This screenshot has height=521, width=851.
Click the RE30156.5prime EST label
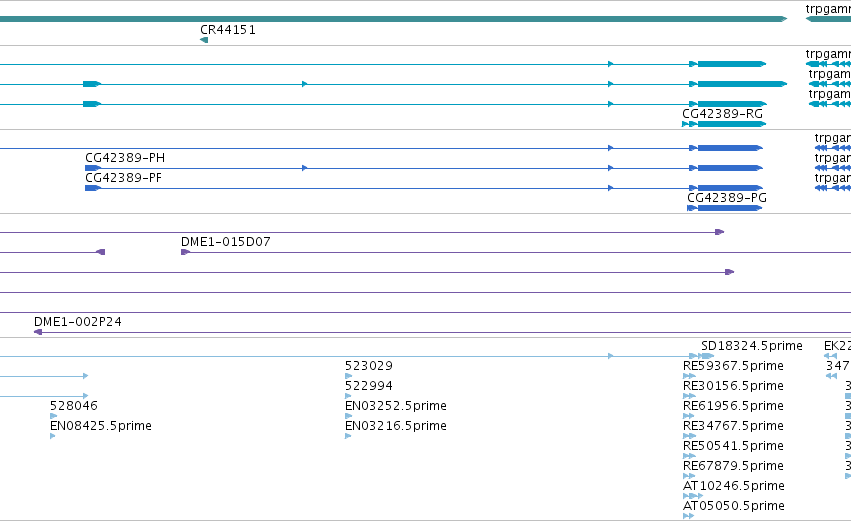pos(733,386)
